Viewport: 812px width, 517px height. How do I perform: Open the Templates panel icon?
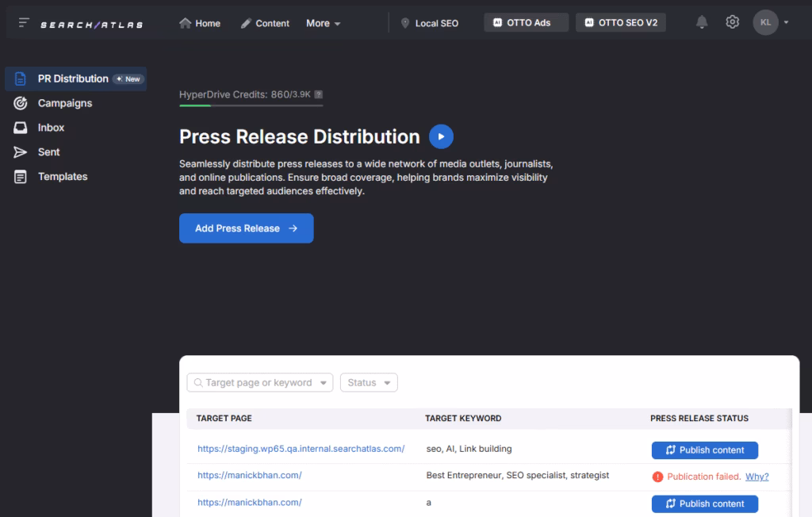click(x=21, y=176)
